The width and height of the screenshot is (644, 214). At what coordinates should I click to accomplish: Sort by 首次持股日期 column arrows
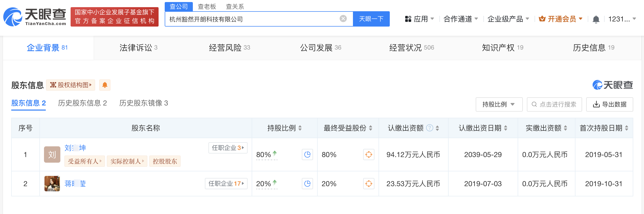coord(627,128)
